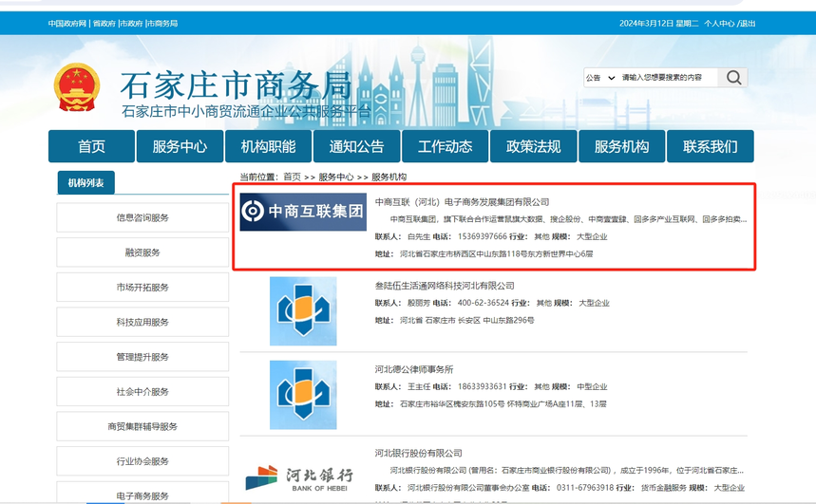Click the 石家庄市中小商贸流通企业公共服务平台 subtitle
Screen dimensions: 816x504
246,111
